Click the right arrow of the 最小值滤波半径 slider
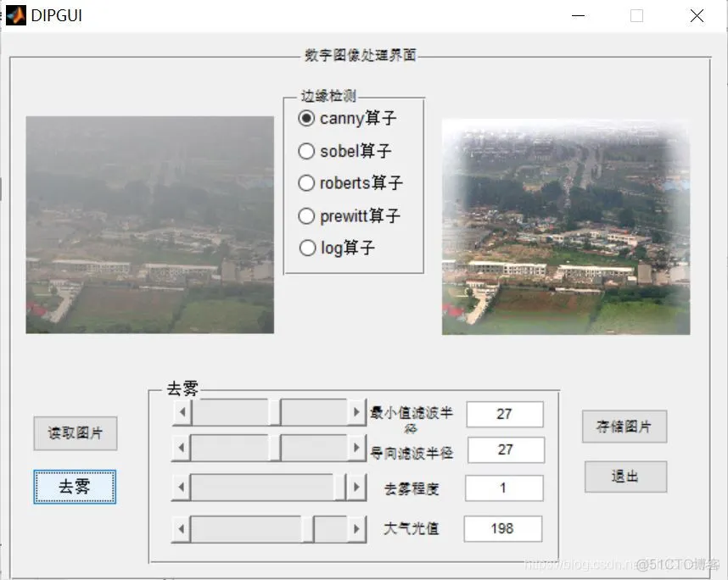 tap(356, 411)
